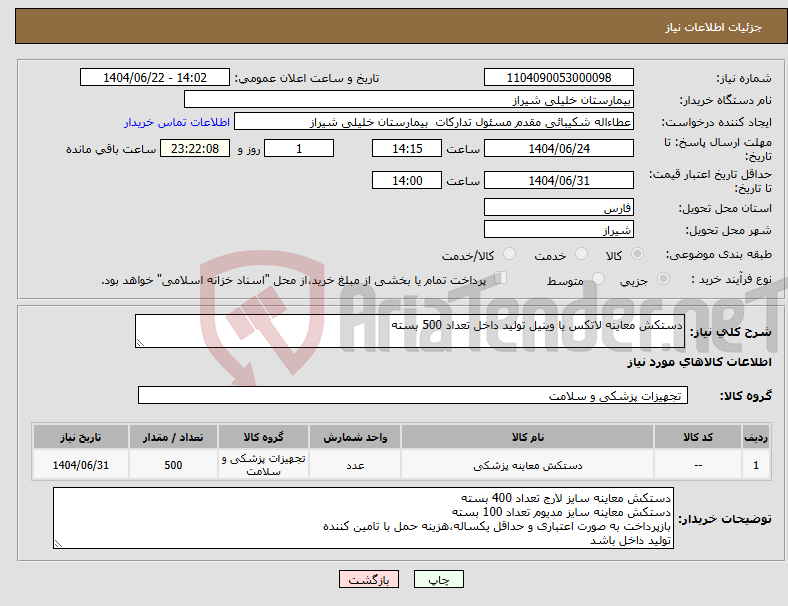
Task: Click the table date cell 1404/06/31
Action: (x=80, y=465)
